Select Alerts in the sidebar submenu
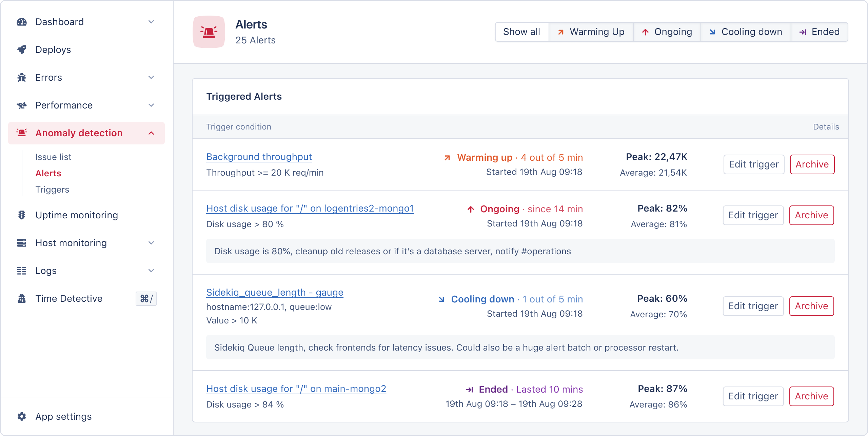Image resolution: width=868 pixels, height=436 pixels. (48, 173)
